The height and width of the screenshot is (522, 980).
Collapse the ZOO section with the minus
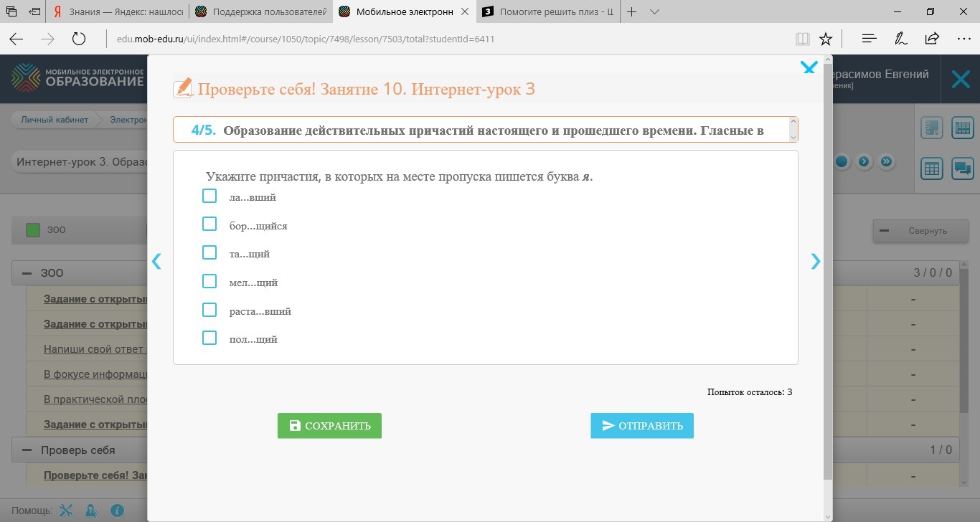[x=27, y=273]
